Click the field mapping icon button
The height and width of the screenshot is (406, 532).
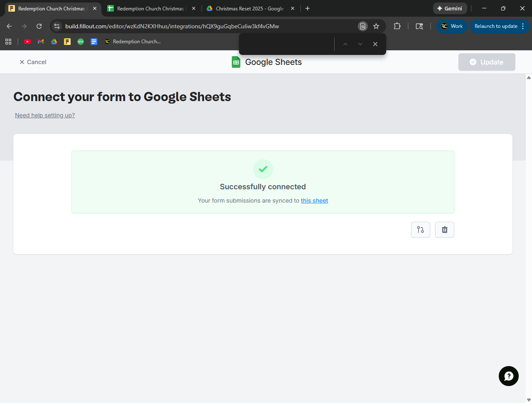point(420,230)
